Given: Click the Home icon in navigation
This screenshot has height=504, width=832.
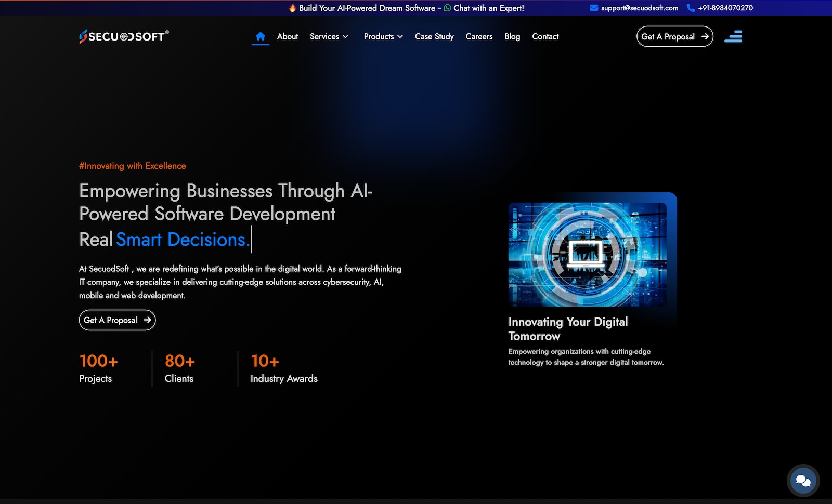Looking at the screenshot, I should pos(261,36).
